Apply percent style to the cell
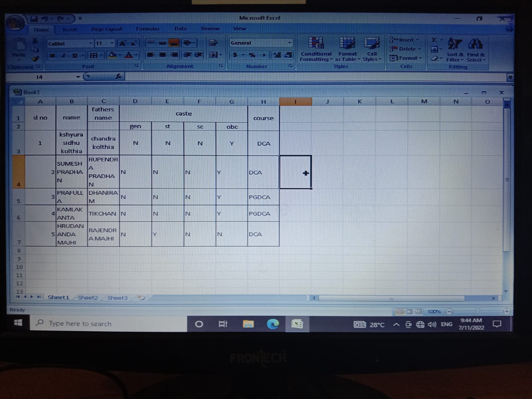Image resolution: width=532 pixels, height=399 pixels. (252, 55)
